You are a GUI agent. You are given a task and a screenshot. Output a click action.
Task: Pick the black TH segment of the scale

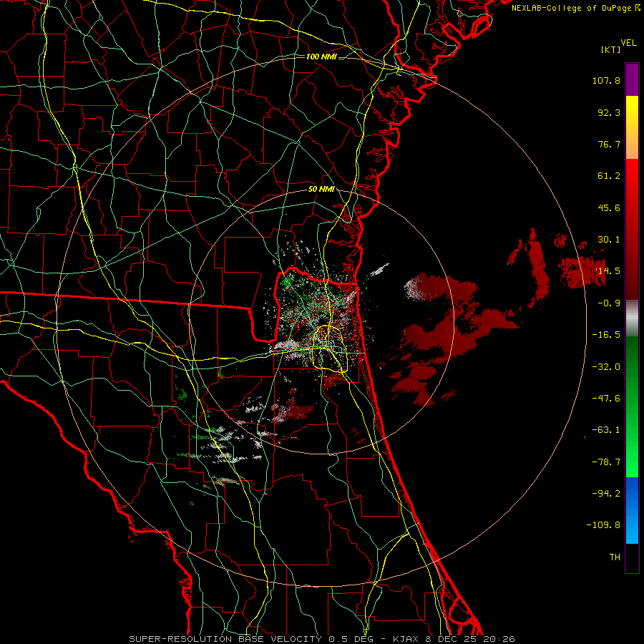(x=632, y=558)
